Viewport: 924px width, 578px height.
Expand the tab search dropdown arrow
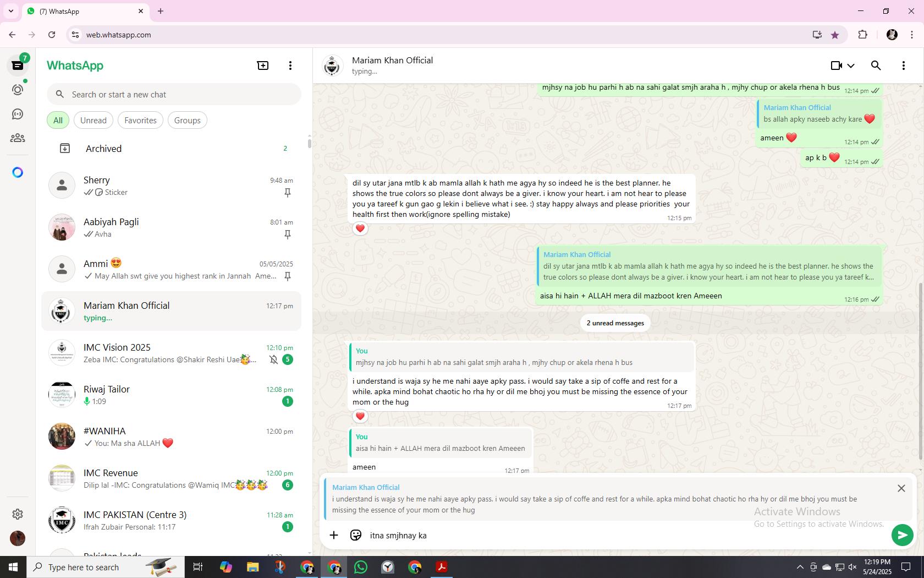[11, 11]
